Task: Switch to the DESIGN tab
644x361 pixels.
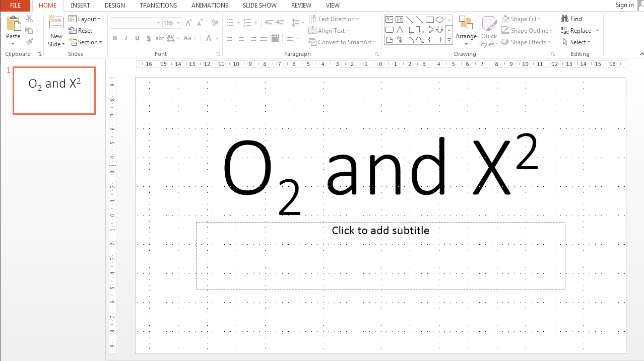Action: (x=115, y=6)
